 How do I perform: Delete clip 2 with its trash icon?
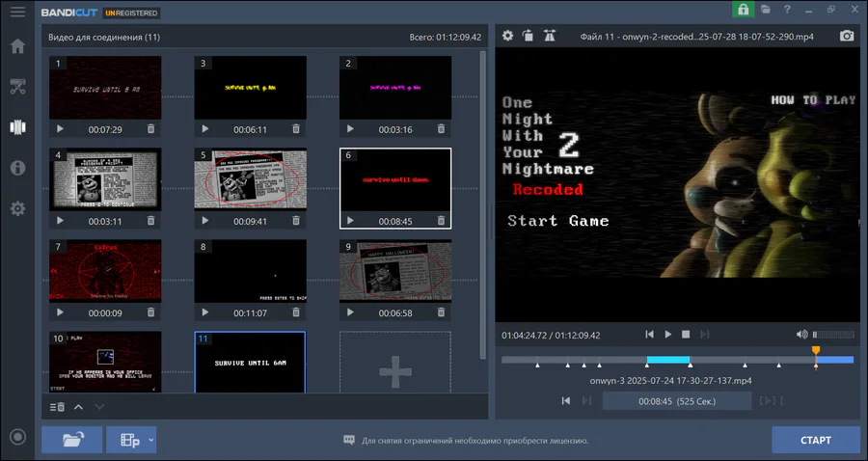point(441,129)
